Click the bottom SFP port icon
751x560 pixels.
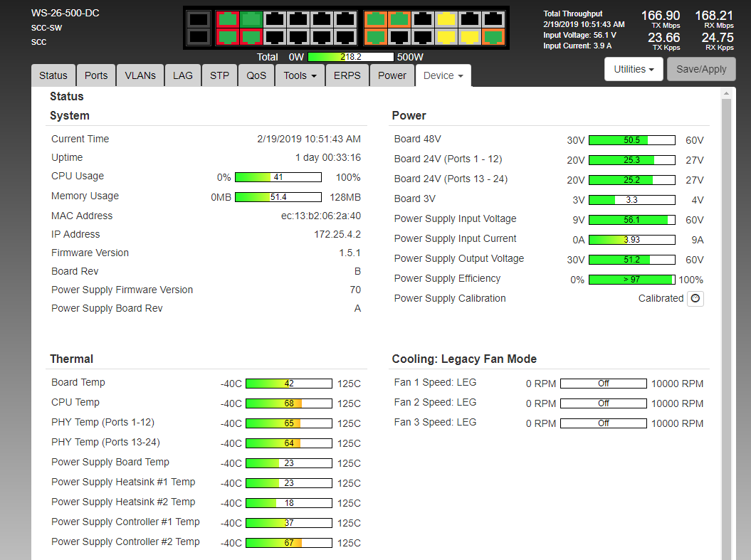pos(199,36)
